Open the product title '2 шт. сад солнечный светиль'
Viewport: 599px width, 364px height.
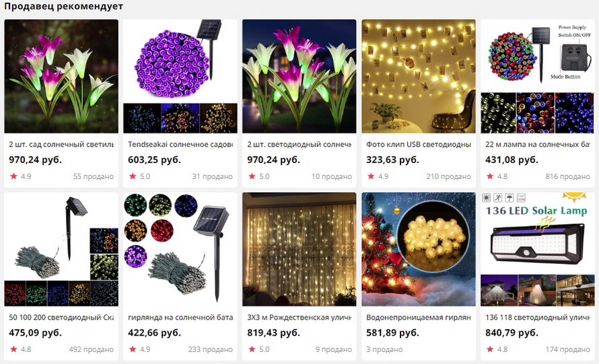(x=61, y=145)
